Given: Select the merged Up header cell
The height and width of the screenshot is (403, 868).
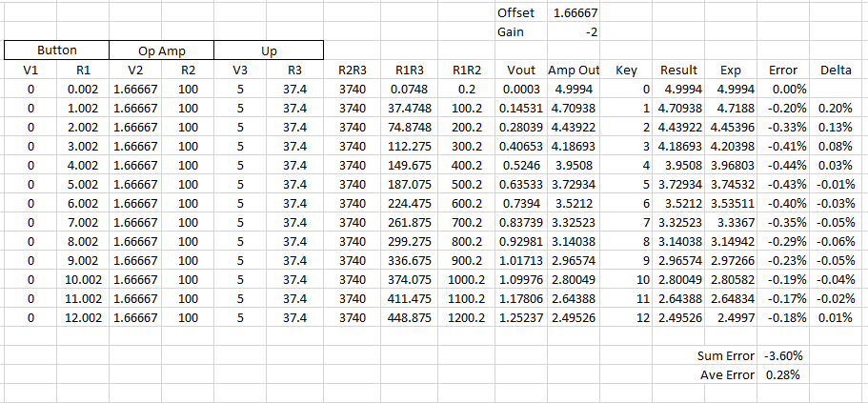Looking at the screenshot, I should pyautogui.click(x=269, y=50).
